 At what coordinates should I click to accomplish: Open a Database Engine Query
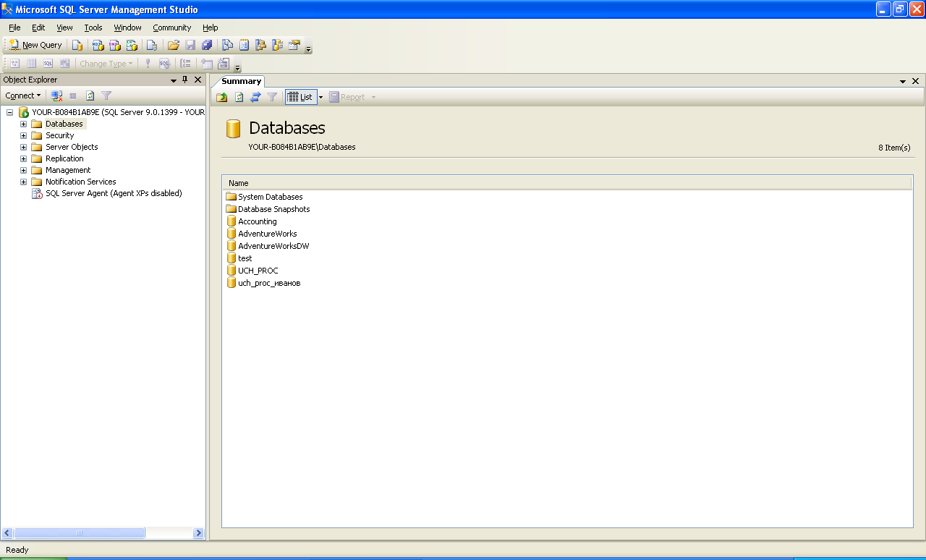coord(77,45)
